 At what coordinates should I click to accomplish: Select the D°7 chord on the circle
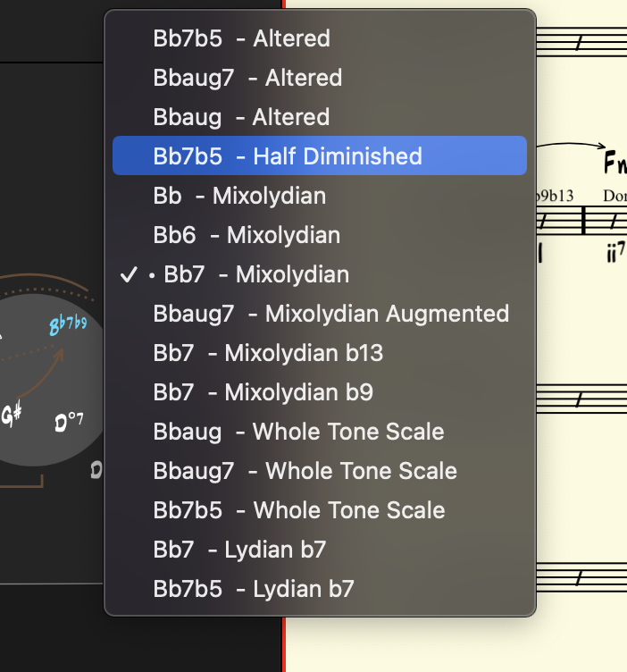(69, 422)
